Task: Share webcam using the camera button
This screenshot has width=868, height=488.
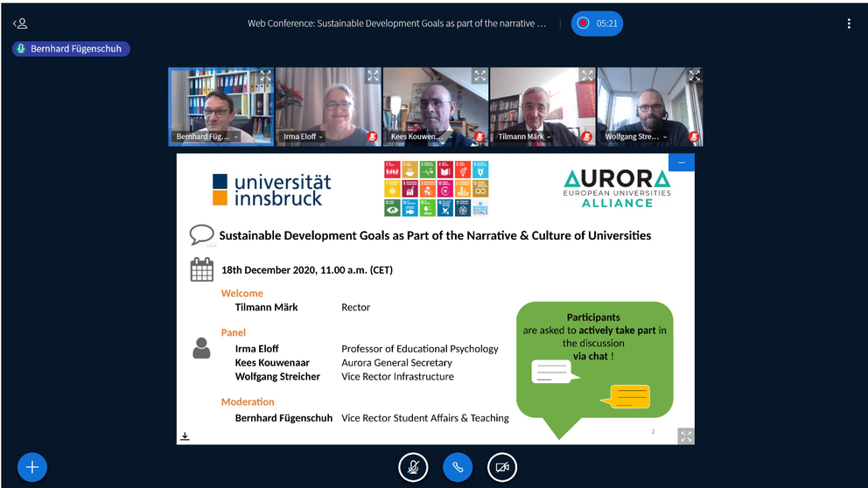Action: pyautogui.click(x=502, y=467)
